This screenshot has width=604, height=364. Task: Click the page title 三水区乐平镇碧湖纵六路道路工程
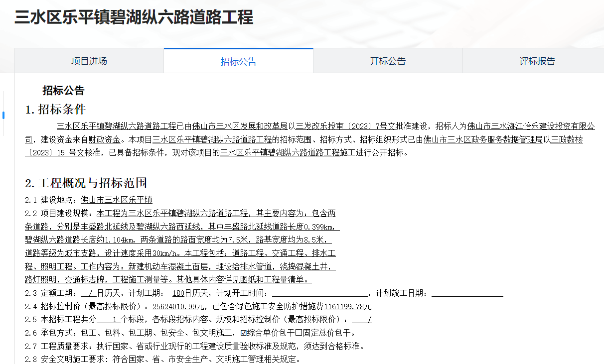[x=134, y=17]
